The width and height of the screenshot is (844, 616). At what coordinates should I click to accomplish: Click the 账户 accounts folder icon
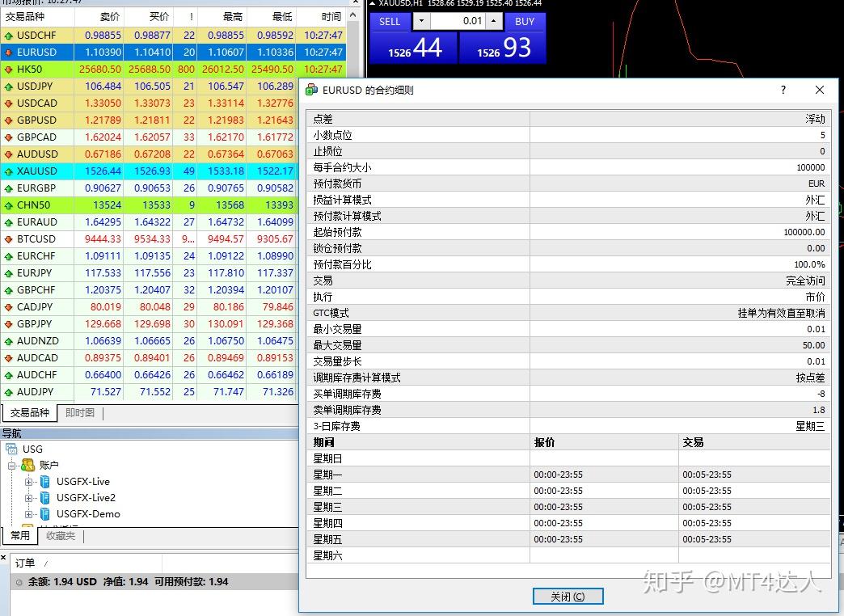tap(27, 465)
